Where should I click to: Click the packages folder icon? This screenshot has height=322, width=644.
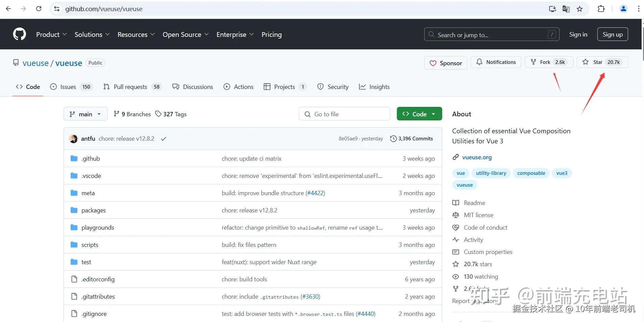[74, 210]
